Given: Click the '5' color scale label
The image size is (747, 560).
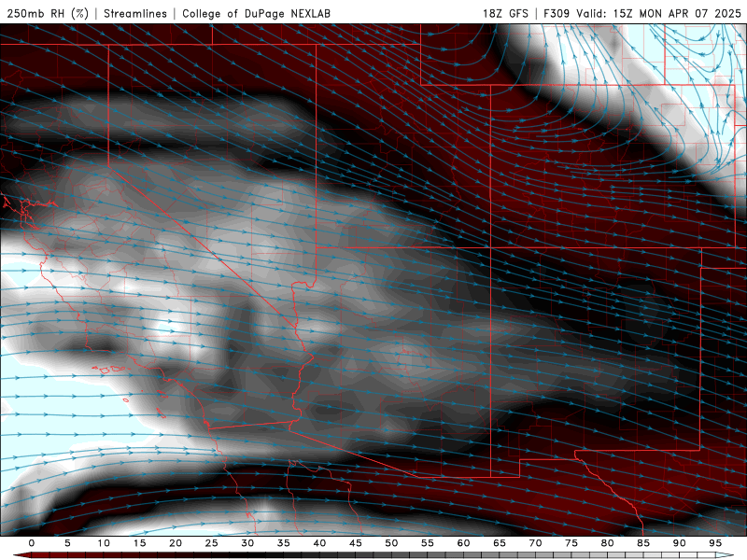Looking at the screenshot, I should click(x=67, y=543).
